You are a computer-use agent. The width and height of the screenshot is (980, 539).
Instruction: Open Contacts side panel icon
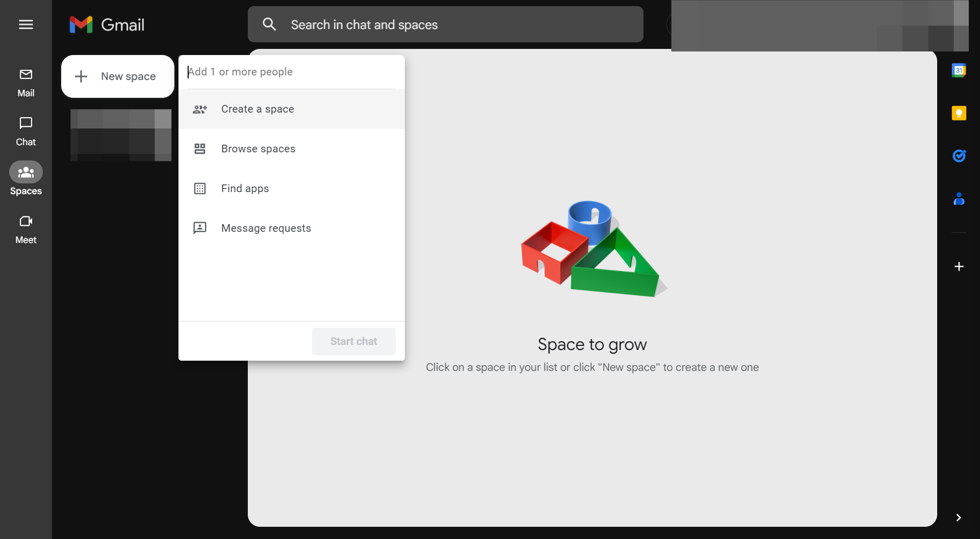click(959, 199)
